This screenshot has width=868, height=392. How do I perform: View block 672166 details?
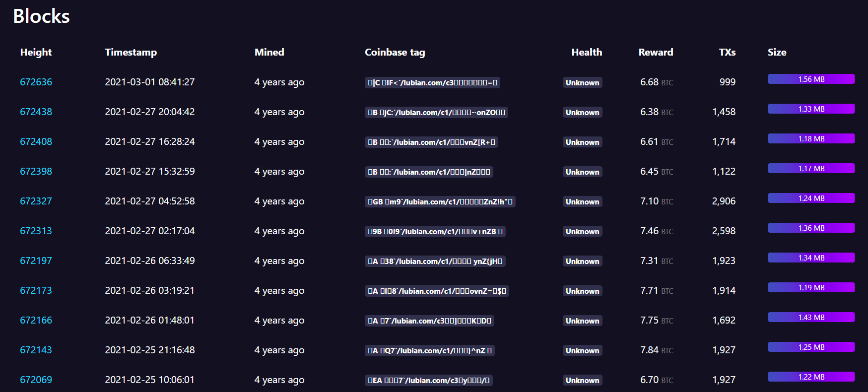(x=36, y=320)
